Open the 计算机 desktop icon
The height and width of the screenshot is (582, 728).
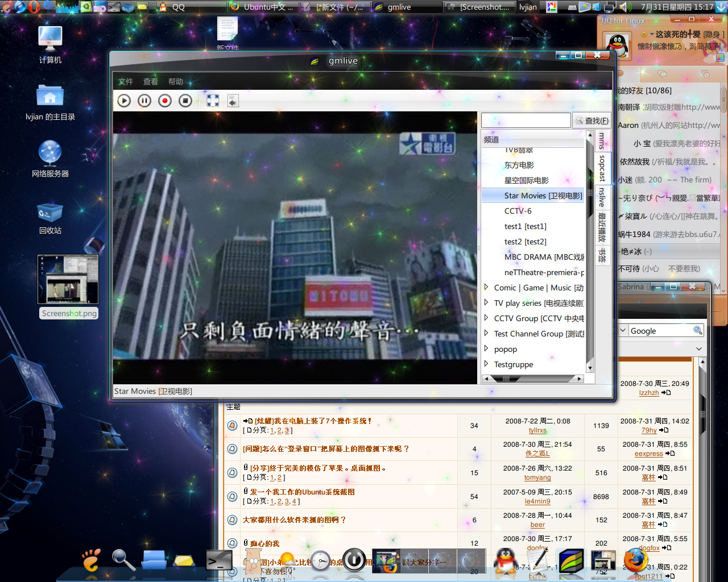[50, 44]
